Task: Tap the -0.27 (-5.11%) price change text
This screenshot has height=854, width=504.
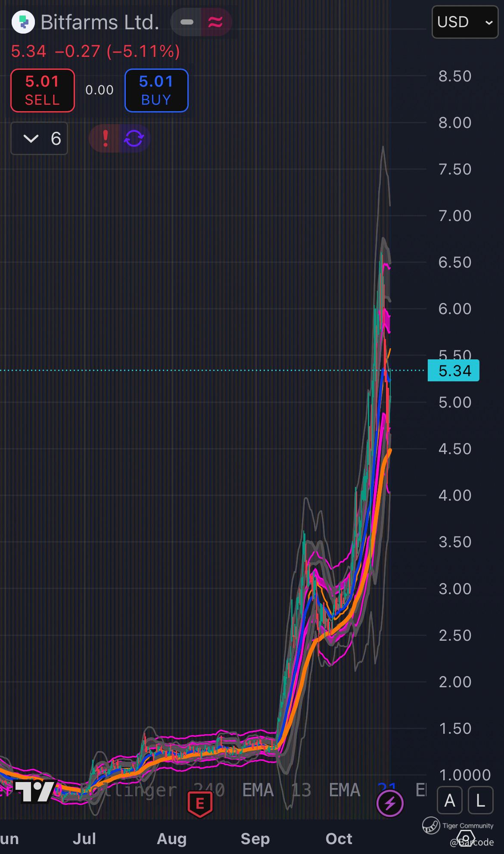Action: [118, 52]
